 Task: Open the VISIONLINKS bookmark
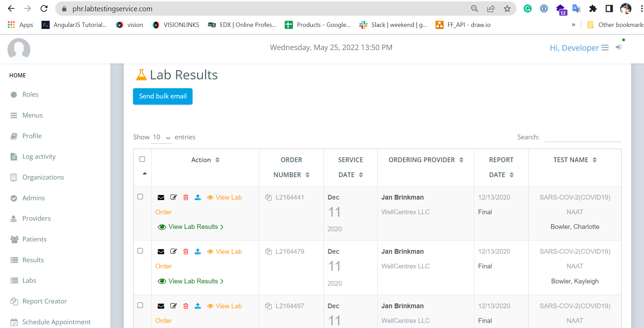pos(176,25)
